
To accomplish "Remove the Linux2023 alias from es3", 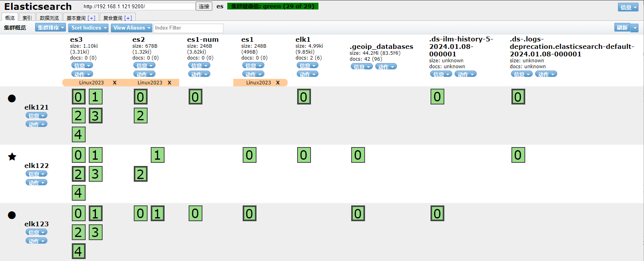I will click(115, 83).
